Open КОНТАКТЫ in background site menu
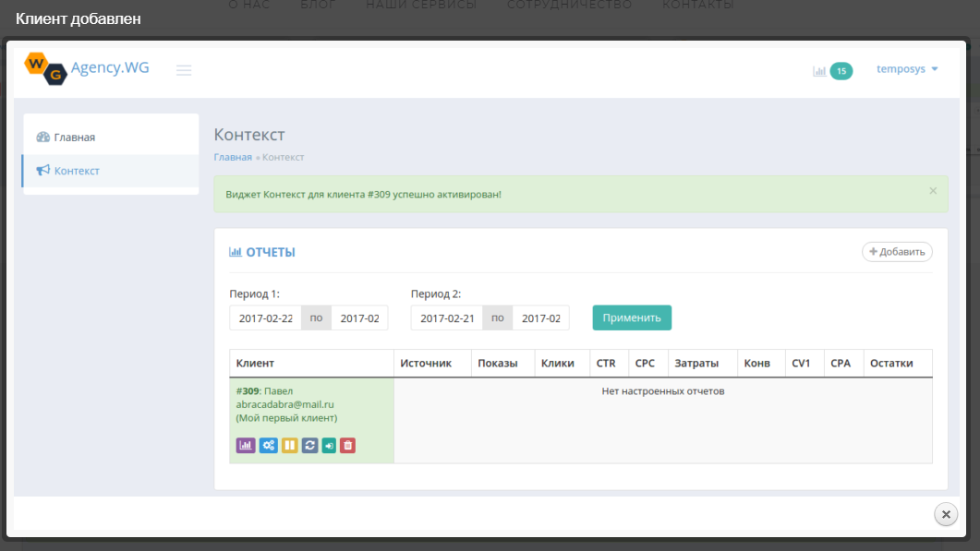 point(698,5)
